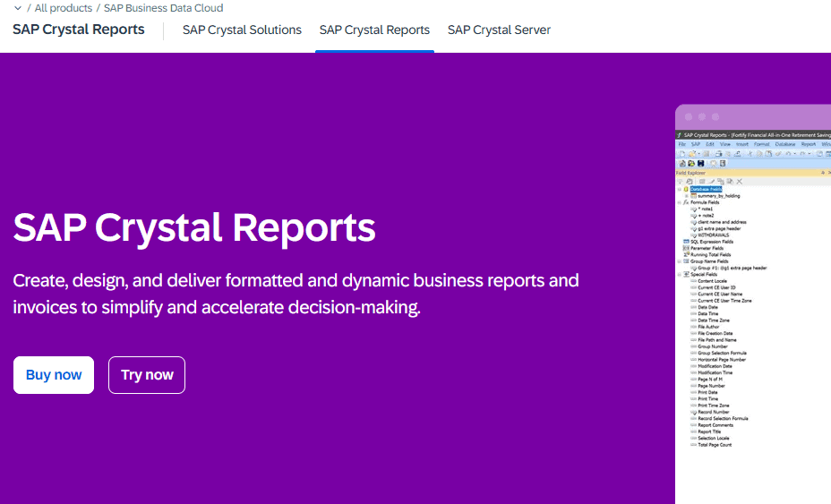Click the Special Fields icon
This screenshot has height=504, width=831.
(686, 274)
